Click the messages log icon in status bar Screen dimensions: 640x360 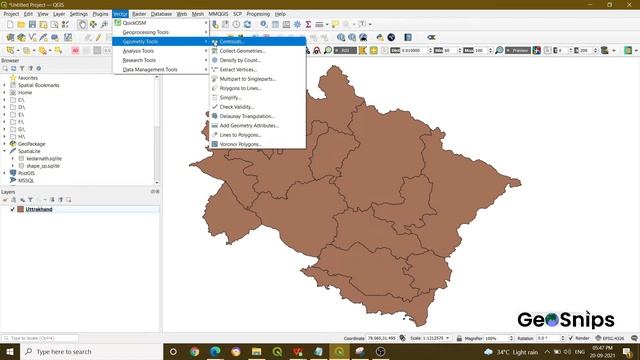[x=634, y=338]
